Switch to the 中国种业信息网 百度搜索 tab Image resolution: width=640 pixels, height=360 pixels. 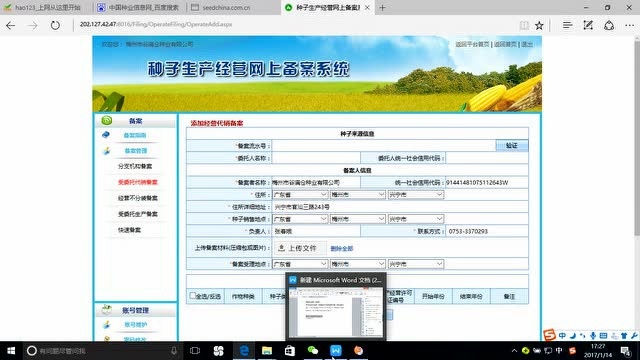[x=139, y=7]
